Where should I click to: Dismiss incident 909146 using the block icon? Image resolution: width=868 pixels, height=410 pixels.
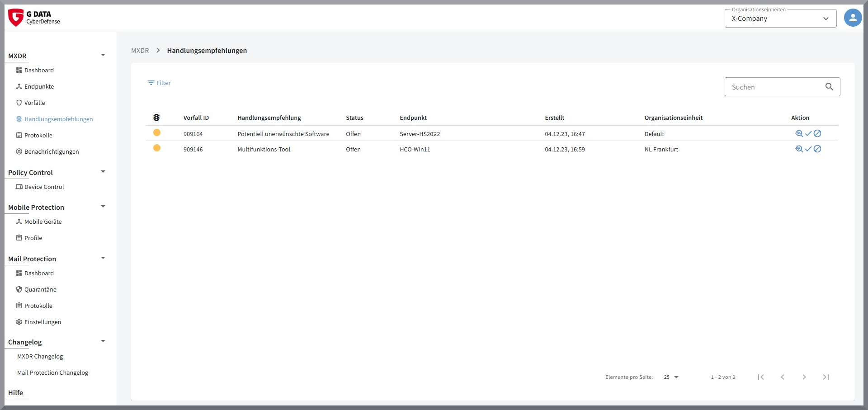tap(817, 149)
